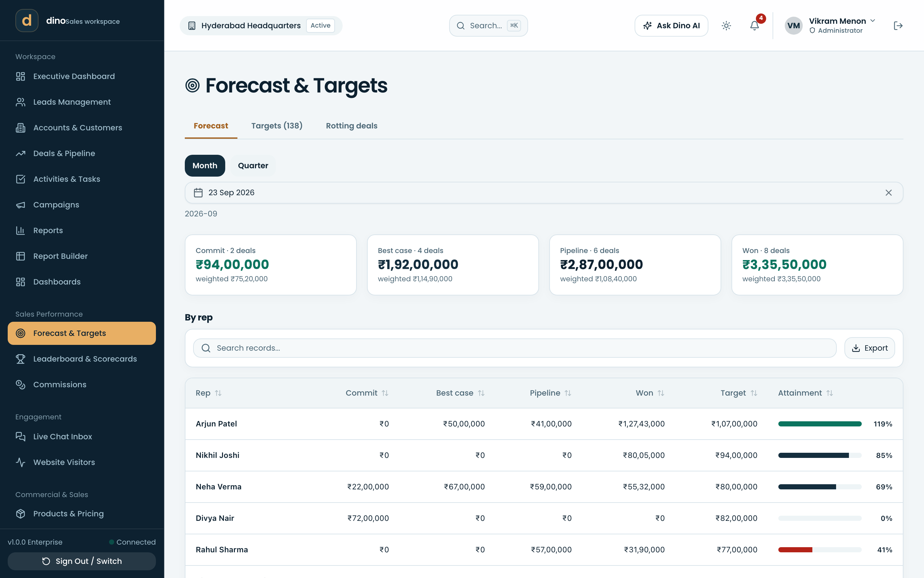
Task: Open Executive Dashboard in sidebar
Action: click(x=82, y=76)
